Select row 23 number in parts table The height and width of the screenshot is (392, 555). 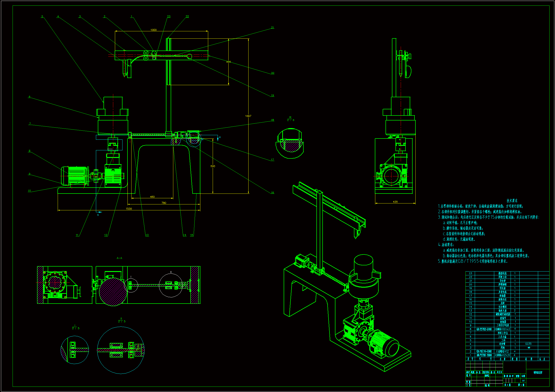point(470,273)
